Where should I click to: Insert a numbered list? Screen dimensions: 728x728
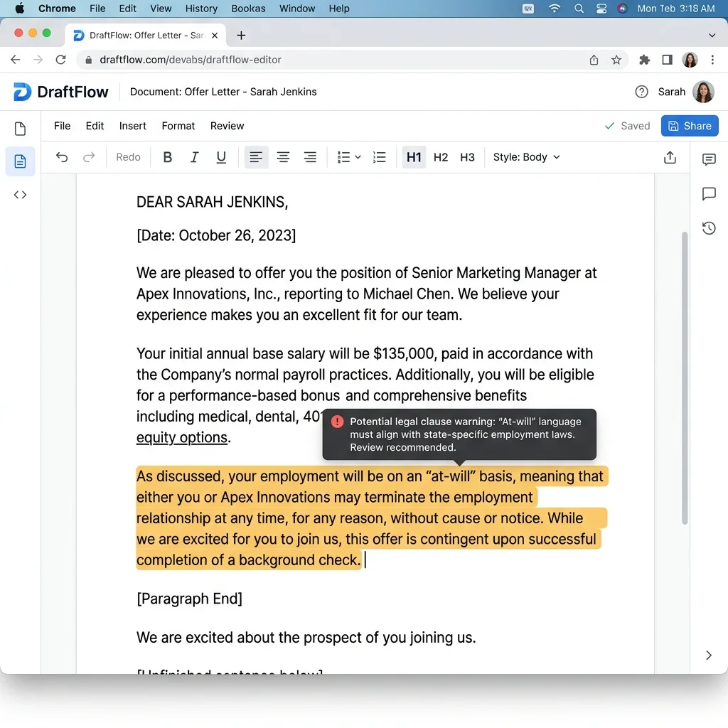coord(380,157)
